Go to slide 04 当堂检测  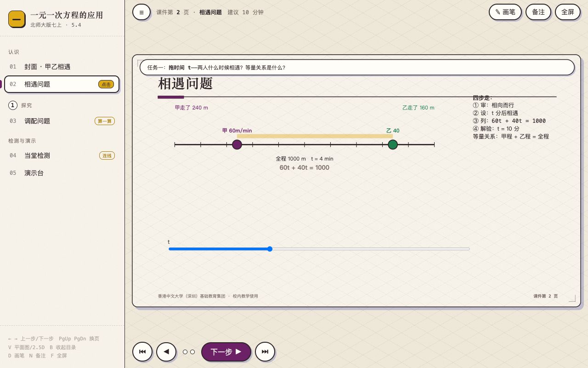coord(62,155)
